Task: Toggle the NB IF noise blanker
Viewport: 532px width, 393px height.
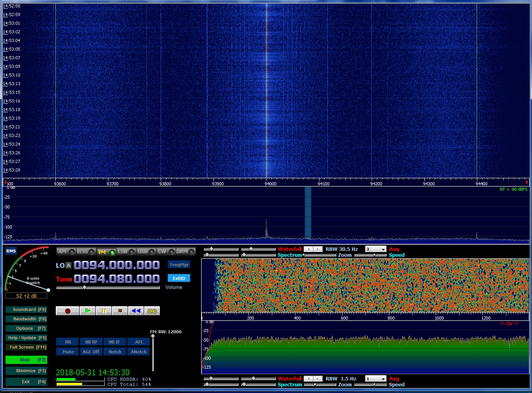Action: click(115, 342)
